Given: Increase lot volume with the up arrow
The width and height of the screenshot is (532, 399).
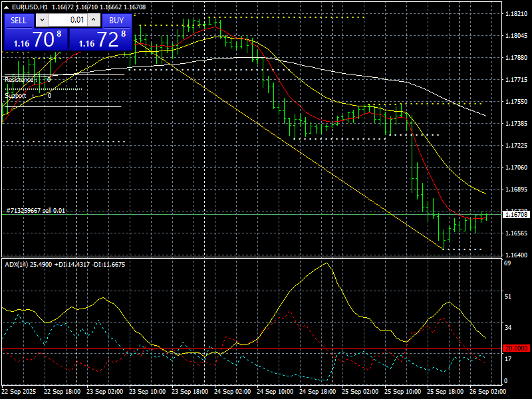Looking at the screenshot, I should point(94,20).
